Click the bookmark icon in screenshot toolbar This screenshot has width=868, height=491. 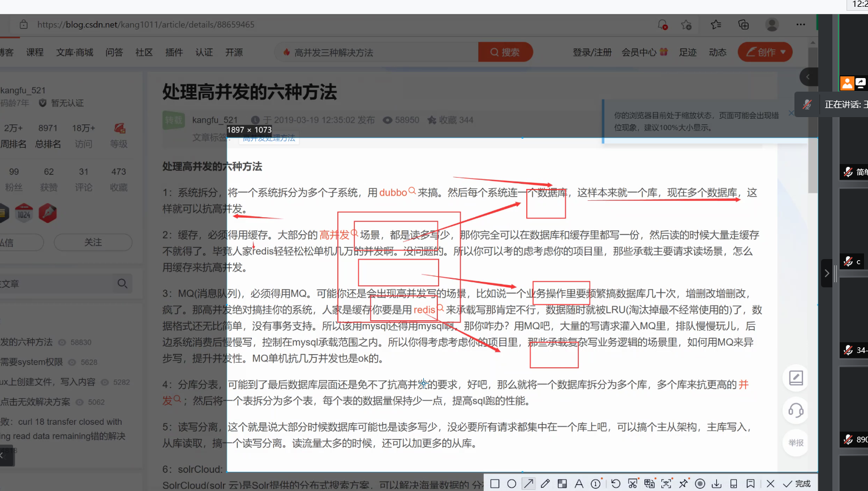[x=750, y=484]
